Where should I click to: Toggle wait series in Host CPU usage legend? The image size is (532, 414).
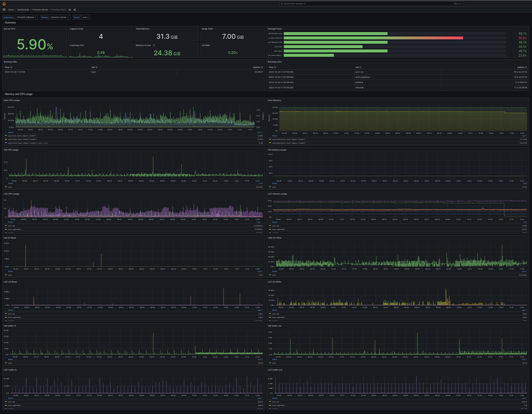(x=22, y=139)
